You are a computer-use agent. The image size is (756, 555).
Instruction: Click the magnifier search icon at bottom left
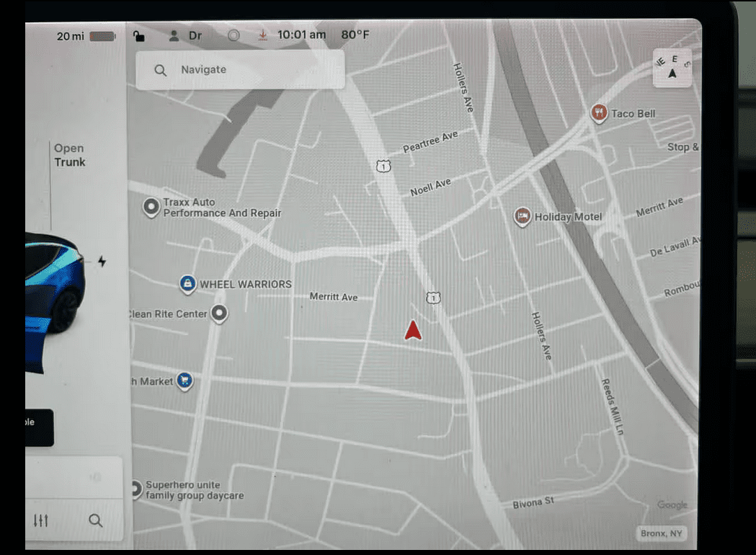click(x=95, y=520)
